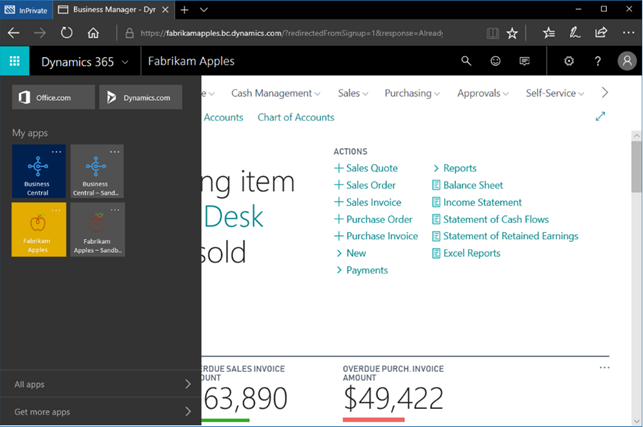Open the Statement of Cash Flows
This screenshot has width=643, height=427.
(x=490, y=219)
